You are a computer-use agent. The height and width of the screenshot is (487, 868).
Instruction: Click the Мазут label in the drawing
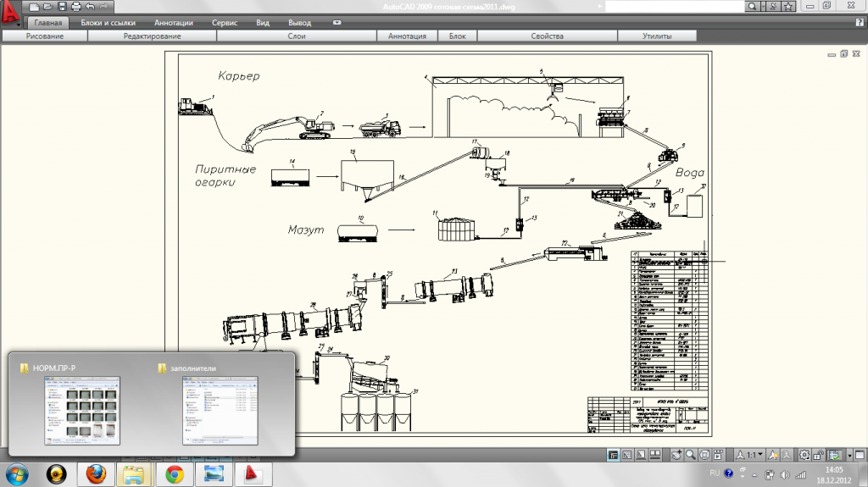click(305, 230)
